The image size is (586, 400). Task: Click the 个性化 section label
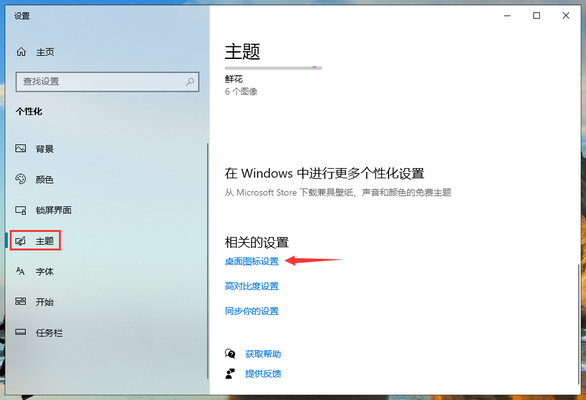click(29, 111)
